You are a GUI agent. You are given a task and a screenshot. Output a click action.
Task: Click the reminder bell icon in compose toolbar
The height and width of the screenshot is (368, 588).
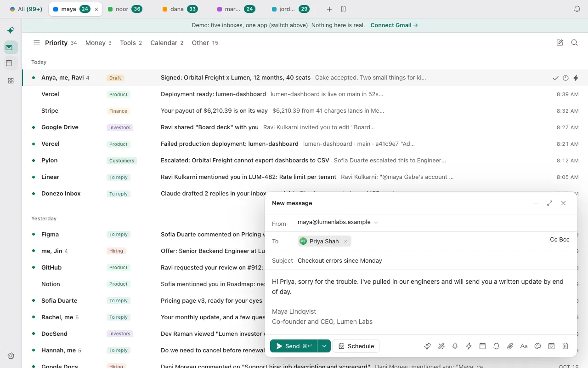click(496, 346)
